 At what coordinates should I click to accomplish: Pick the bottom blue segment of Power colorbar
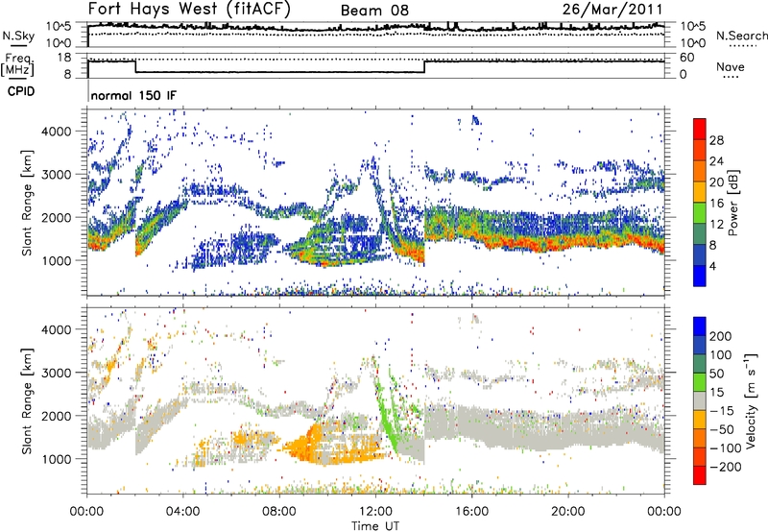click(700, 276)
